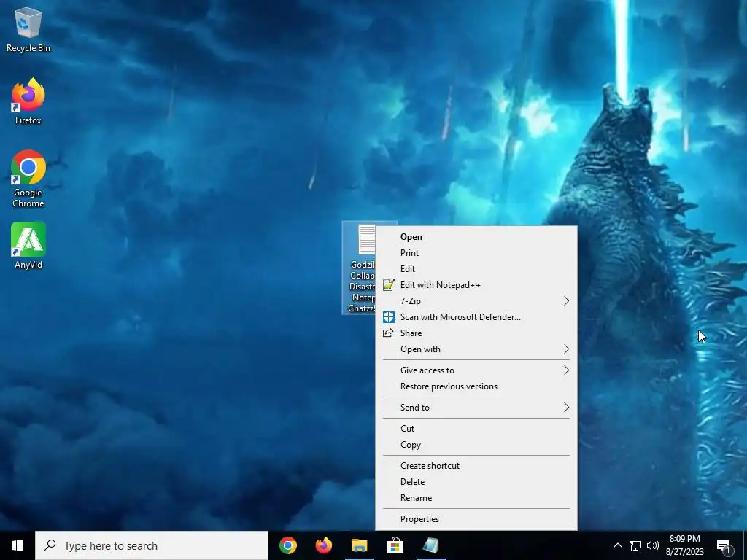Open the Recycle Bin desktop icon
The width and height of the screenshot is (747, 560).
coord(28,29)
